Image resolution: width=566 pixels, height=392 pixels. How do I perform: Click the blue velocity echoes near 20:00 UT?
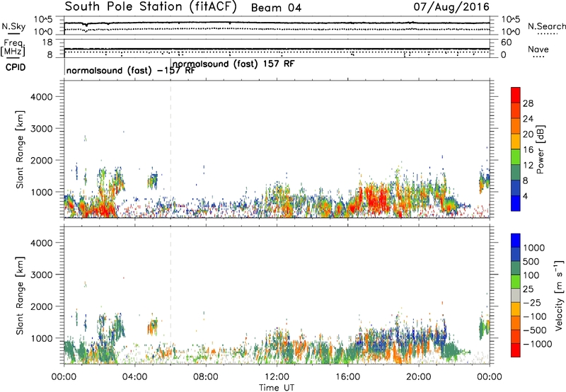click(419, 335)
